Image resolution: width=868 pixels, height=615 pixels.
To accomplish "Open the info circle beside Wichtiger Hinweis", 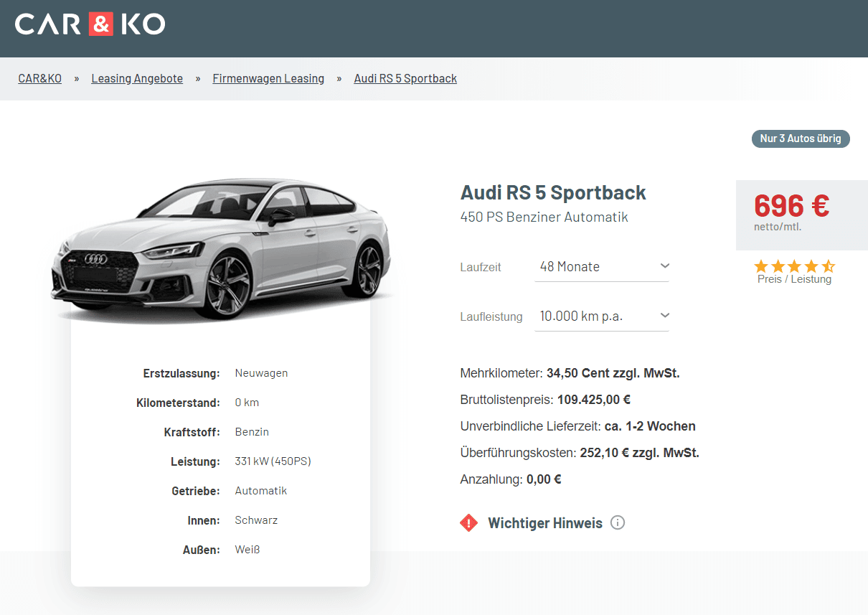I will (x=618, y=522).
